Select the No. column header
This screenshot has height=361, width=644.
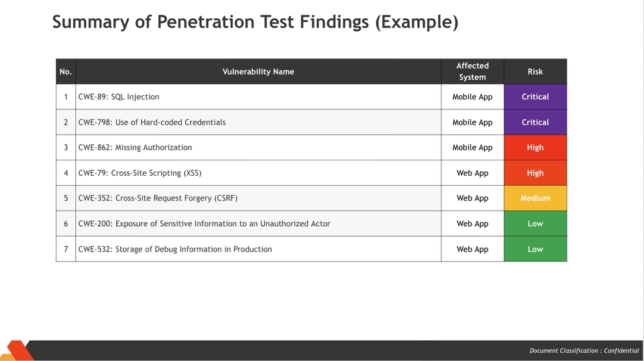click(66, 72)
